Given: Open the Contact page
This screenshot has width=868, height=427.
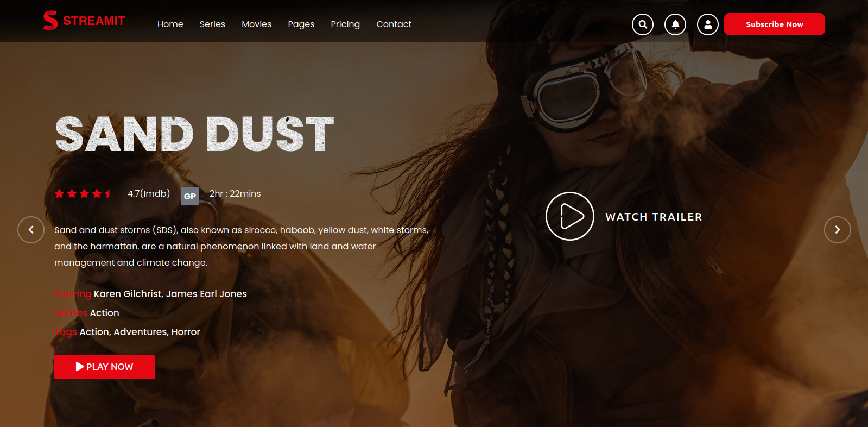Looking at the screenshot, I should pos(394,24).
